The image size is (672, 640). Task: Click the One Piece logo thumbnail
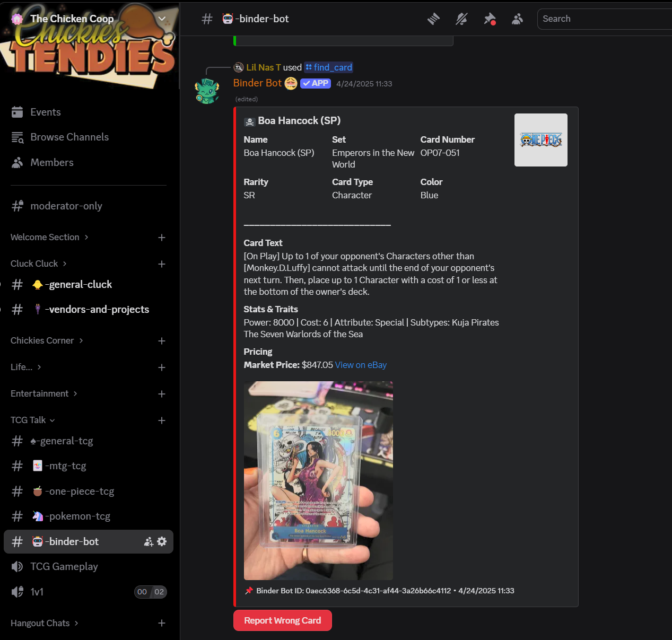click(541, 140)
